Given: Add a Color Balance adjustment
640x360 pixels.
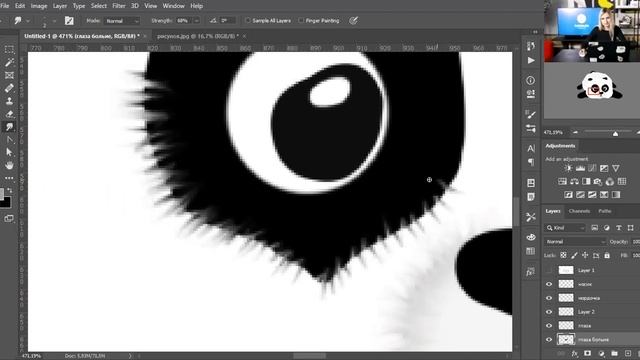Looking at the screenshot, I should coord(574,181).
